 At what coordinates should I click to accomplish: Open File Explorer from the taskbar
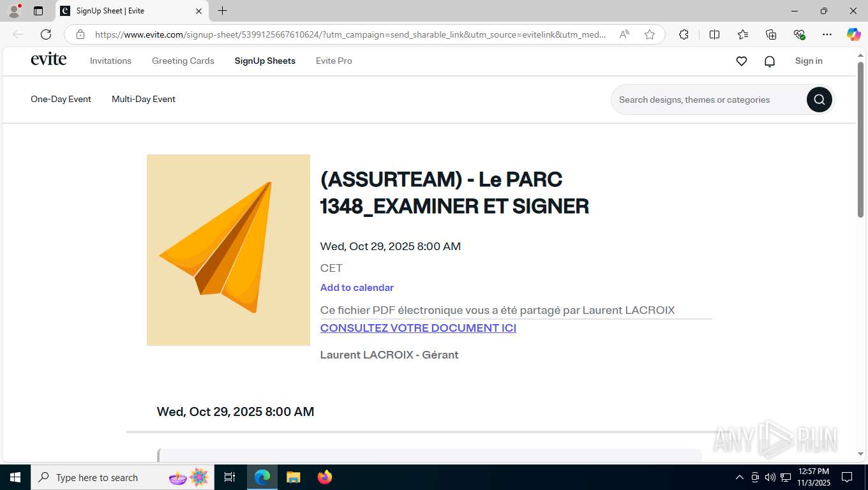pos(293,477)
